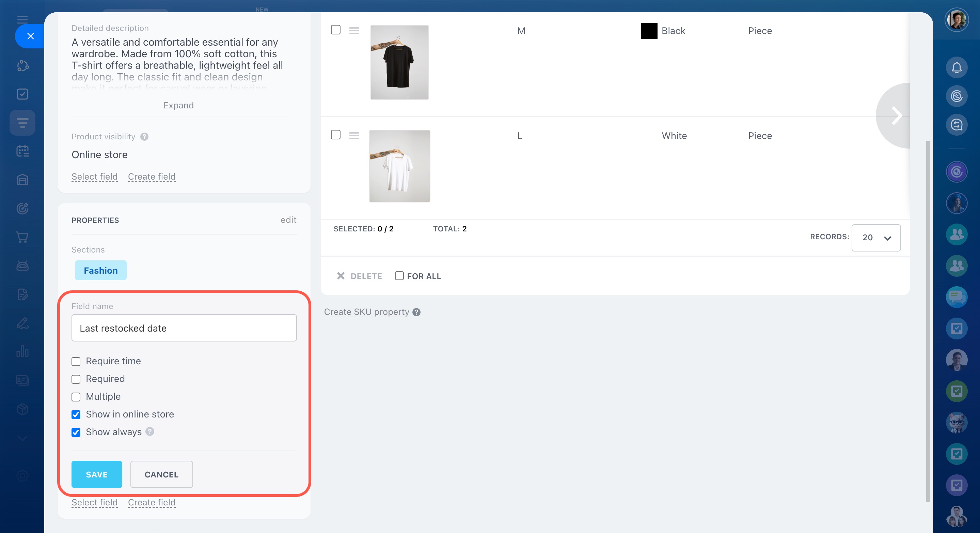The image size is (980, 533).
Task: Tick the FOR ALL checkbox
Action: [x=399, y=276]
